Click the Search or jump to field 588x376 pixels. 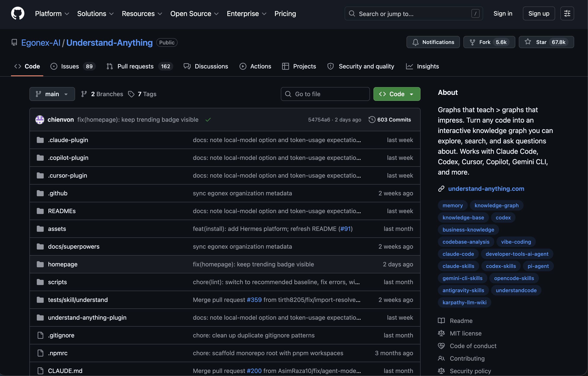(413, 13)
